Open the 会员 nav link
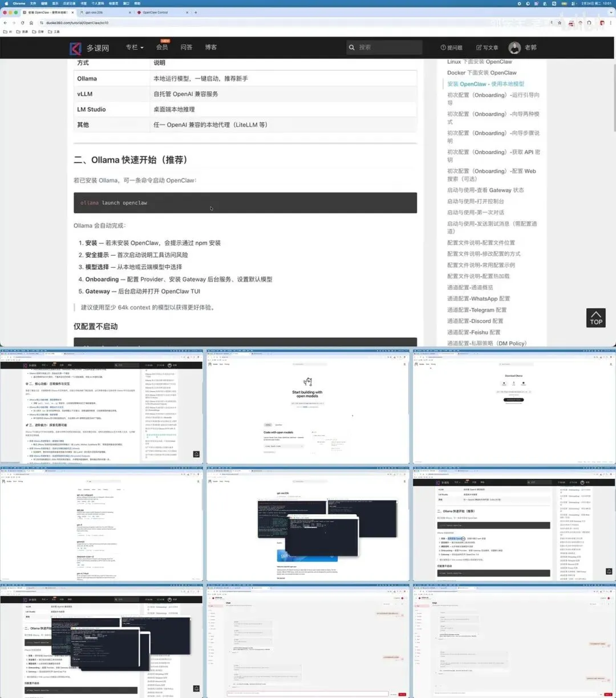 click(162, 47)
